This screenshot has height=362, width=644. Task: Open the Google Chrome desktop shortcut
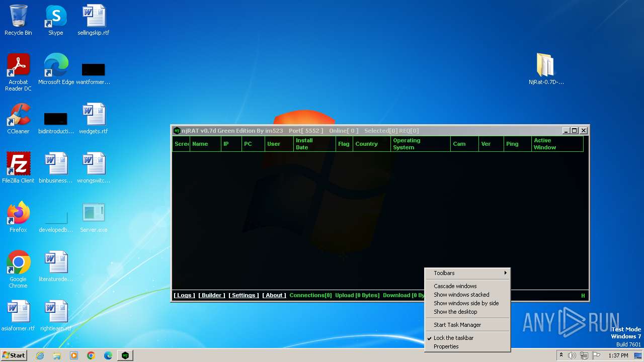tap(18, 269)
